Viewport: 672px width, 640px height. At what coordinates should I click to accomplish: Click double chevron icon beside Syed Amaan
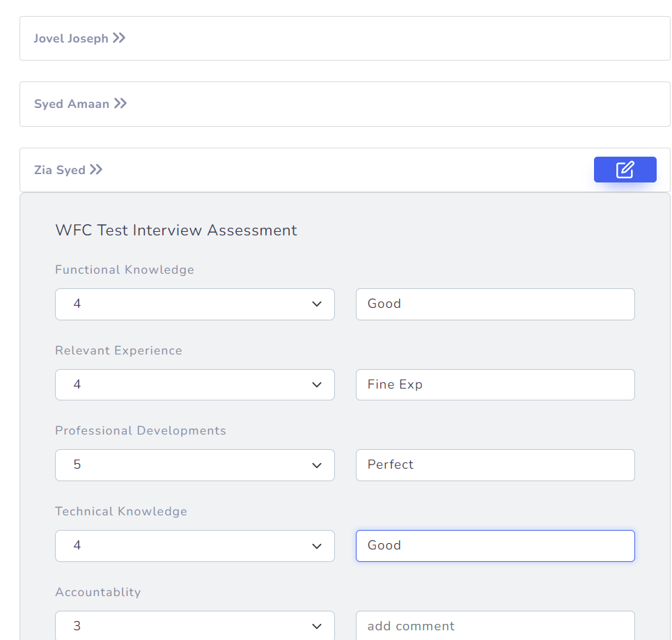pos(120,104)
